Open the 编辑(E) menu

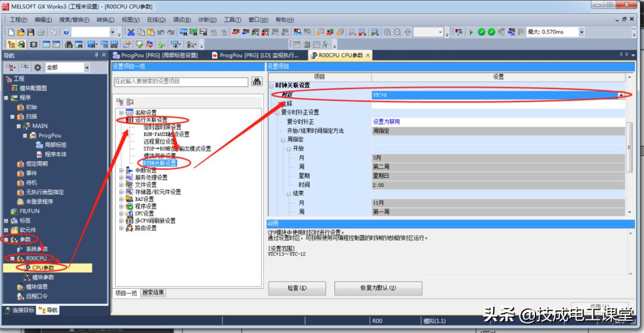pyautogui.click(x=43, y=19)
